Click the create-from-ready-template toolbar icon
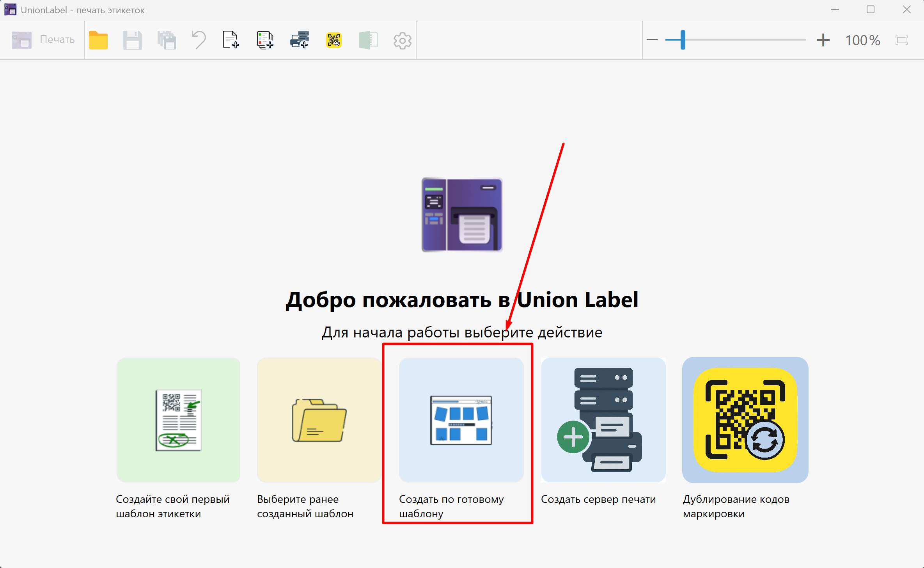 point(265,40)
